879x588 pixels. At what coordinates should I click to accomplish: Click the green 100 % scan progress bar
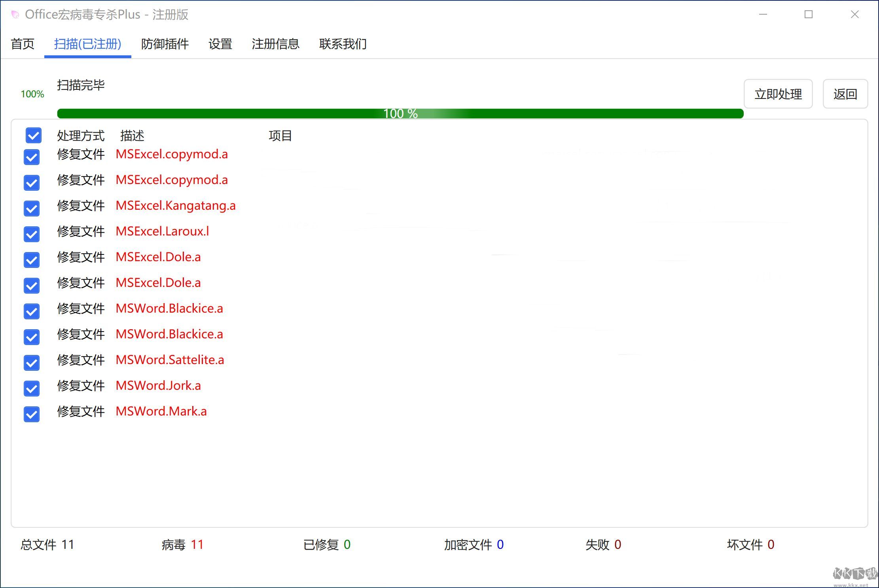[400, 114]
